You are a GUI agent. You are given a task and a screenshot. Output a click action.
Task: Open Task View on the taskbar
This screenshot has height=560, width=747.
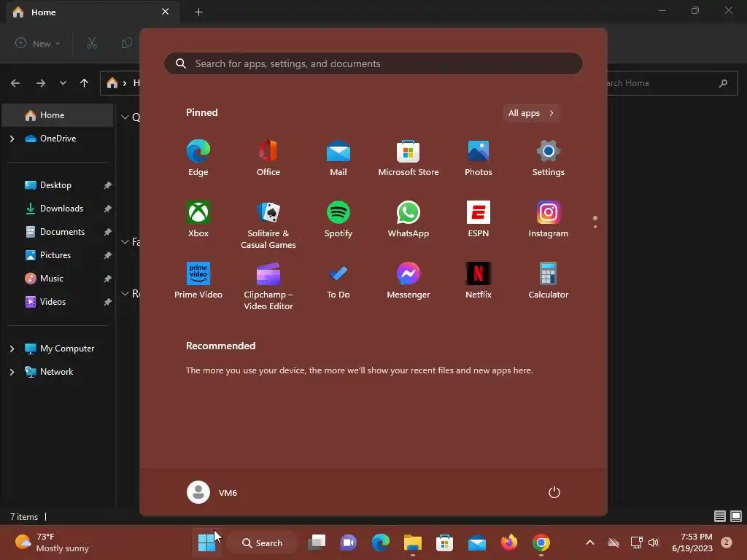pyautogui.click(x=317, y=542)
